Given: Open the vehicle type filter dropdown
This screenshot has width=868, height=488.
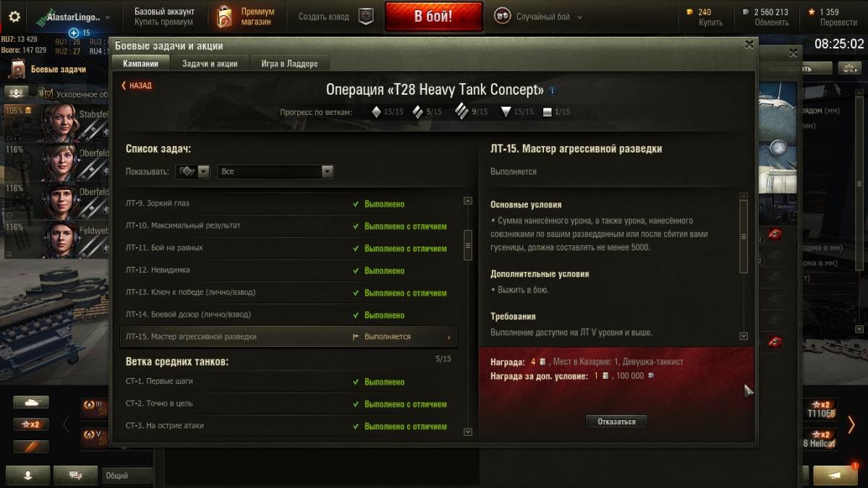Looking at the screenshot, I should click(x=192, y=171).
